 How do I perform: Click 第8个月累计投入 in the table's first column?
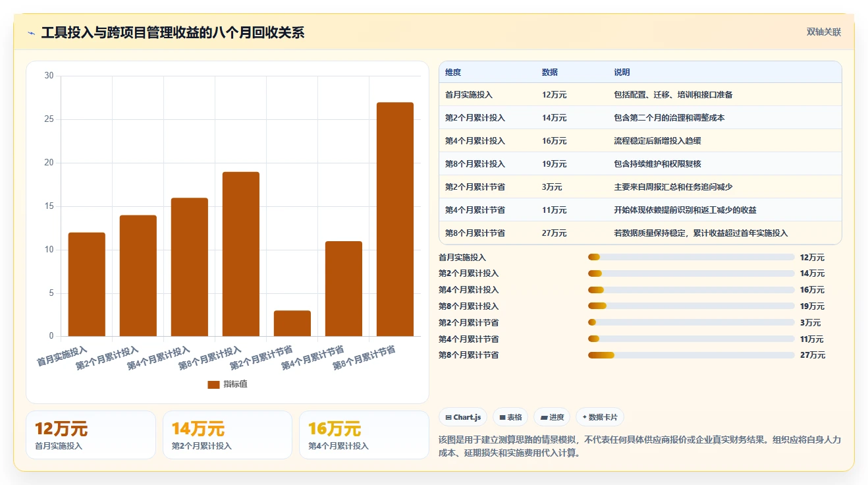[x=475, y=164]
